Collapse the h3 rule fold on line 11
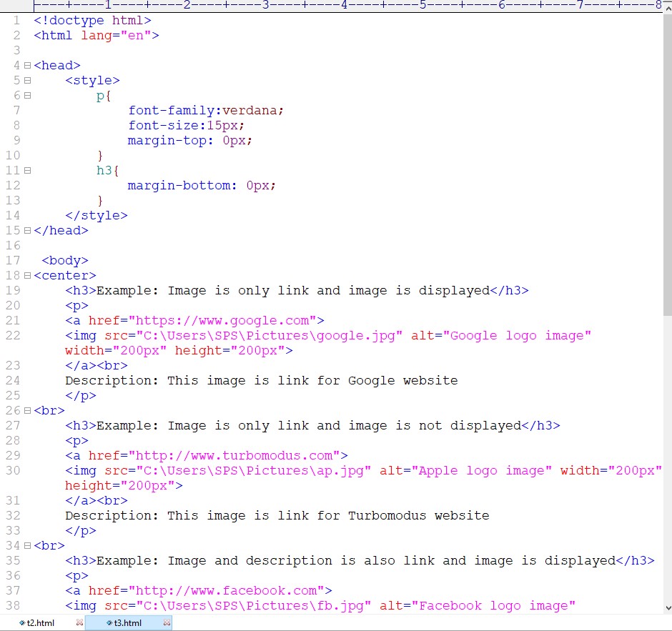 [27, 171]
